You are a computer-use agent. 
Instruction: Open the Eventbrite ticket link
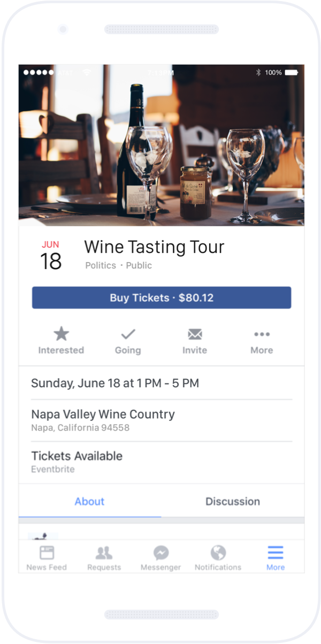[x=49, y=469]
